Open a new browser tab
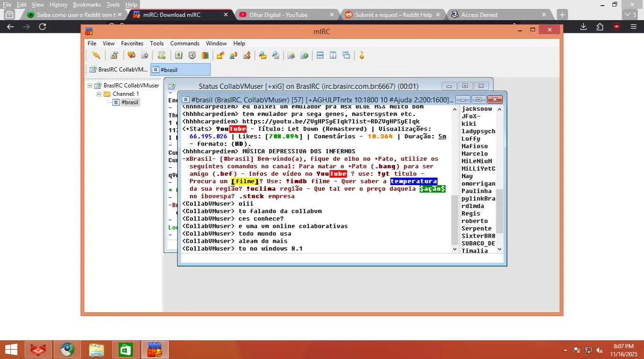The image size is (644, 359). pyautogui.click(x=562, y=14)
